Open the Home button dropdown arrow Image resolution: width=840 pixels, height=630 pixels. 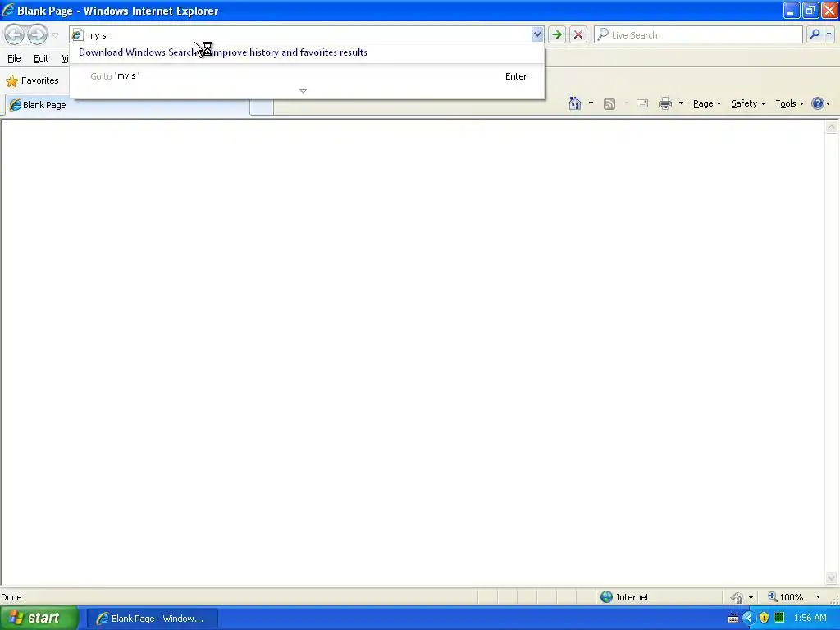[591, 103]
